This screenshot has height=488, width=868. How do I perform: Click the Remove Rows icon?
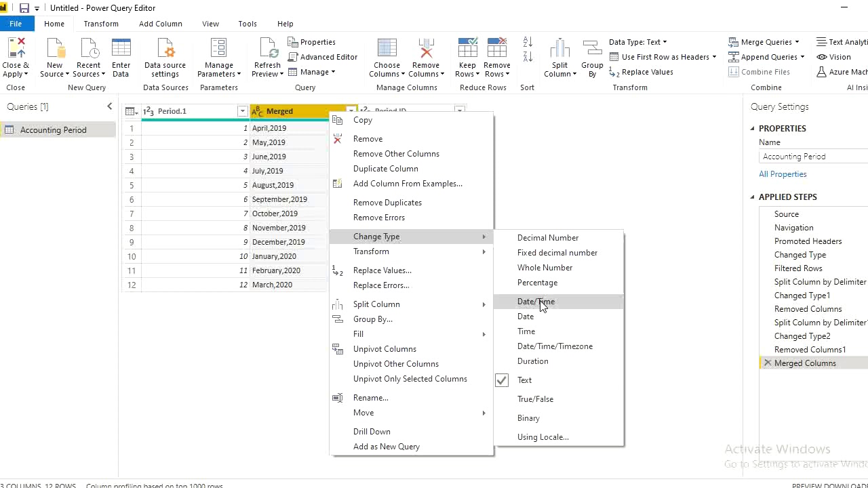497,49
